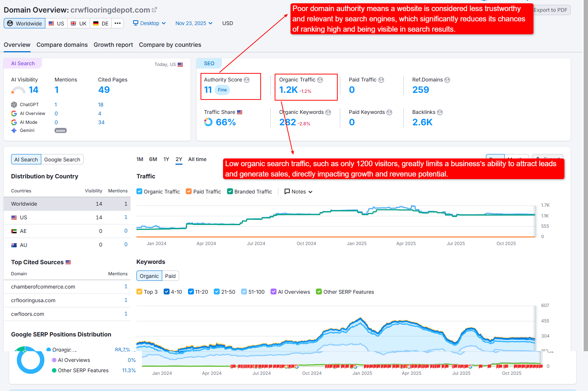588x391 pixels.
Task: Switch to the Compare domains tab
Action: [62, 45]
